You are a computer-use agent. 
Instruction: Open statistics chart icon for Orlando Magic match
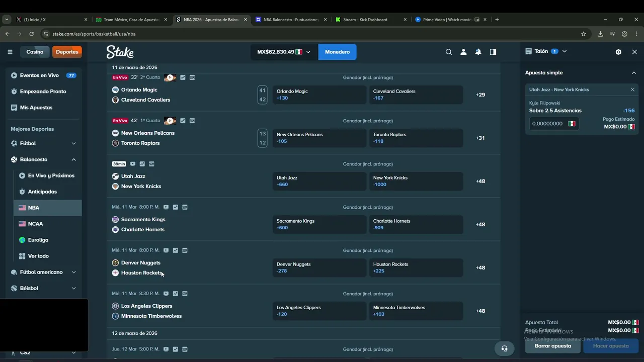(x=183, y=77)
